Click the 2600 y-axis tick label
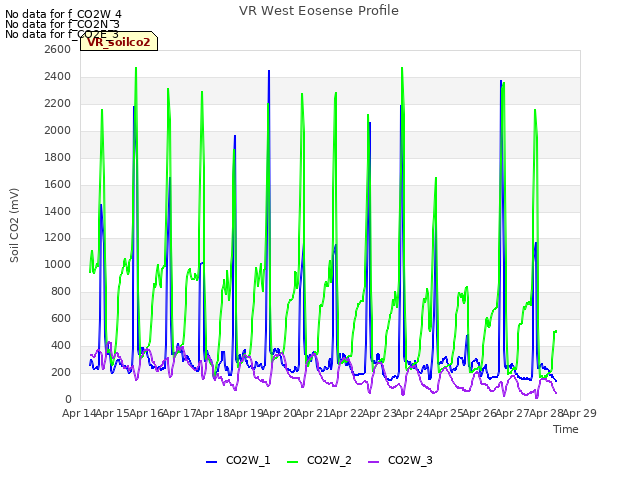The height and width of the screenshot is (480, 640). click(58, 49)
